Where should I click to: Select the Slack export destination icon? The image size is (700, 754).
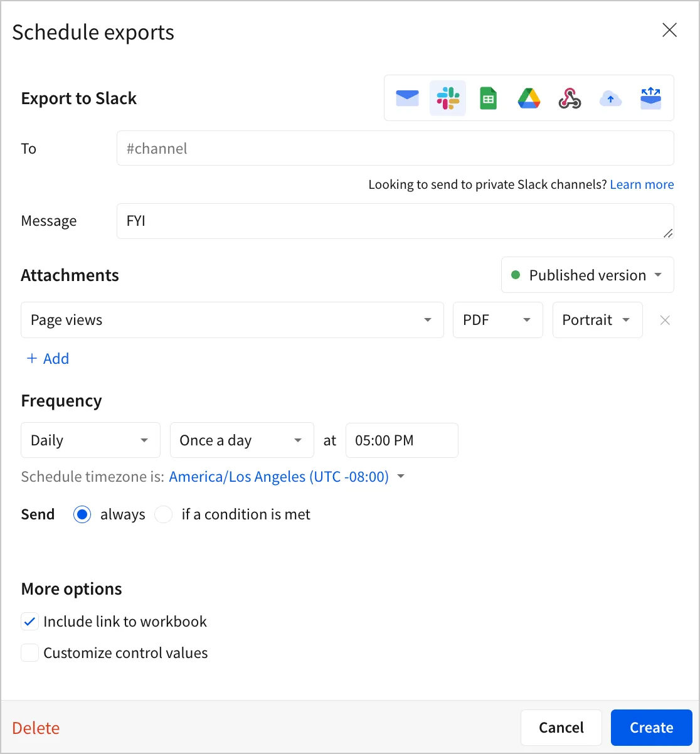coord(448,98)
